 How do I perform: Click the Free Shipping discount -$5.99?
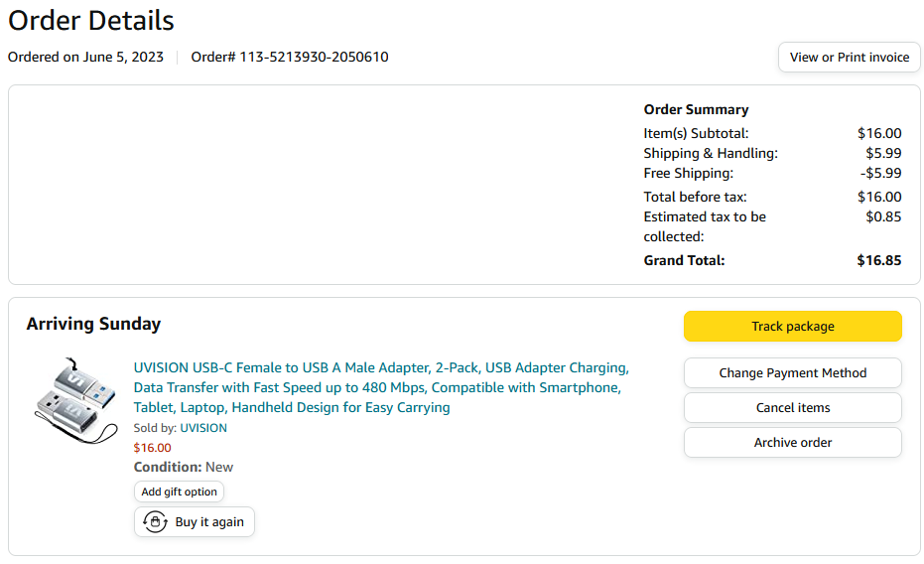click(880, 174)
